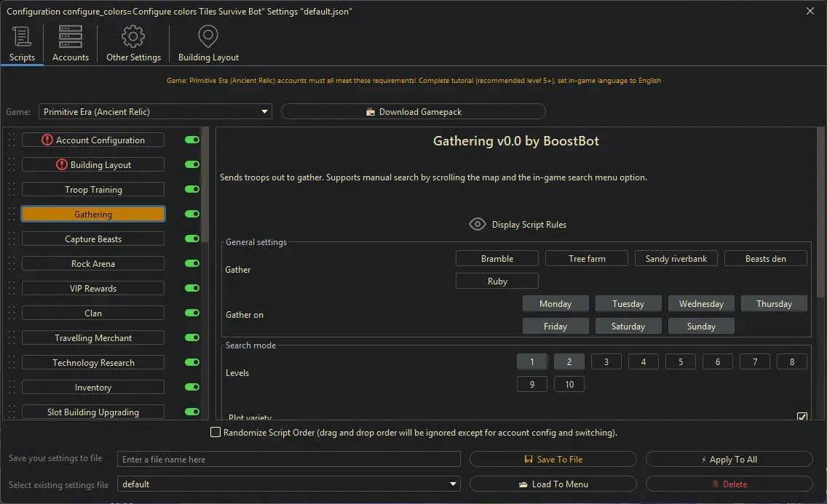The image size is (827, 504).
Task: Select the Wednesday gather day
Action: click(x=701, y=304)
